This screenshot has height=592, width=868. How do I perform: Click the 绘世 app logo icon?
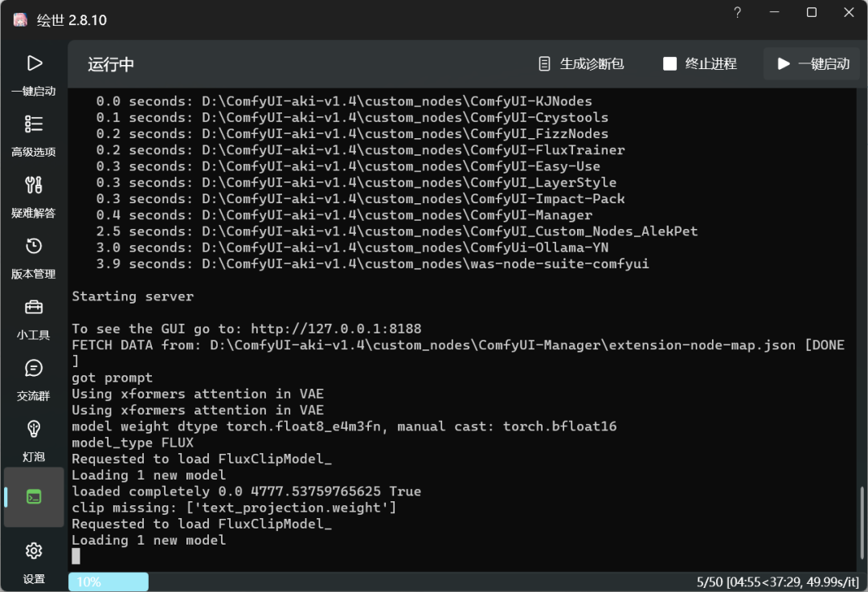tap(20, 20)
